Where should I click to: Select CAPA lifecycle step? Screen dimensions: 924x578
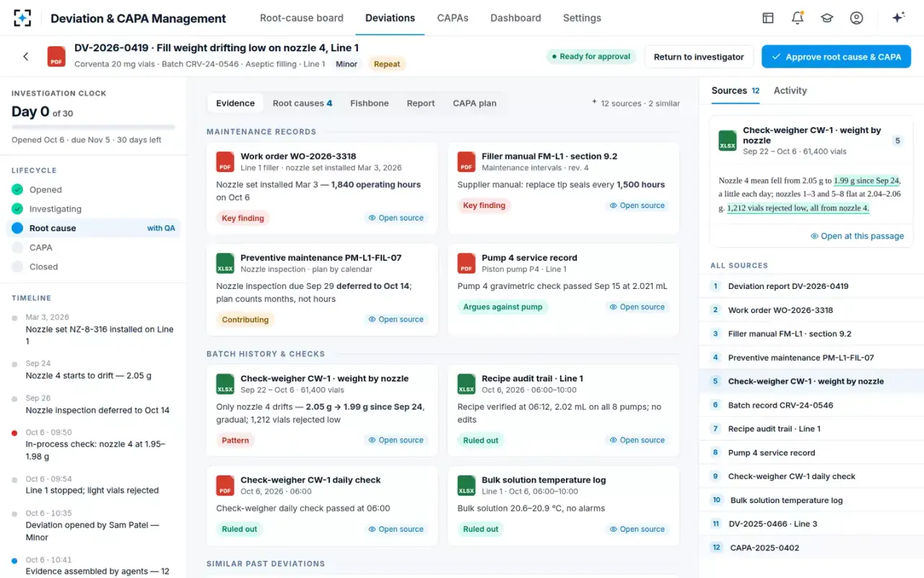click(x=93, y=247)
